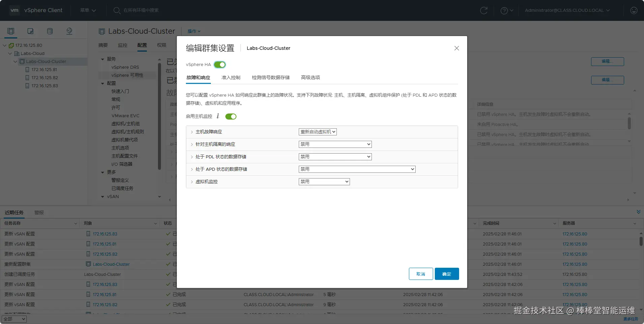Select 警报定义 in the settings list
This screenshot has width=644, height=324.
120,181
